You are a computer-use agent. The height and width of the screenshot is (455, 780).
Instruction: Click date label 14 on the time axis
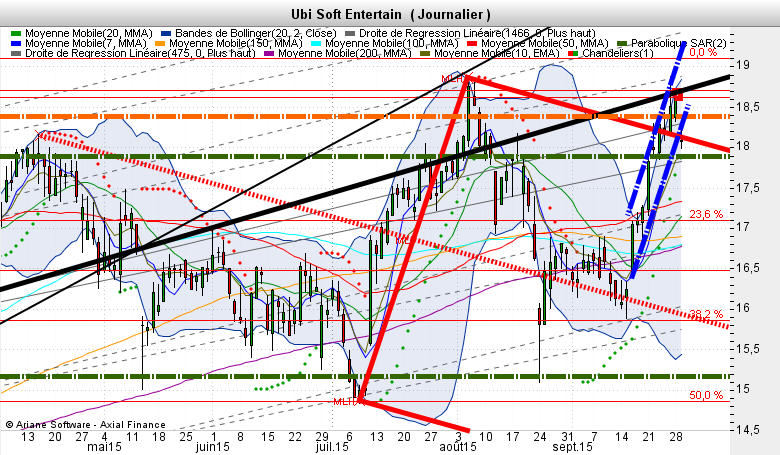tap(621, 437)
